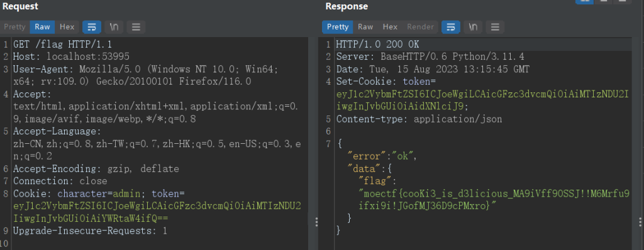The image size is (644, 250).
Task: Switch Request view to Hex tab
Action: (67, 27)
